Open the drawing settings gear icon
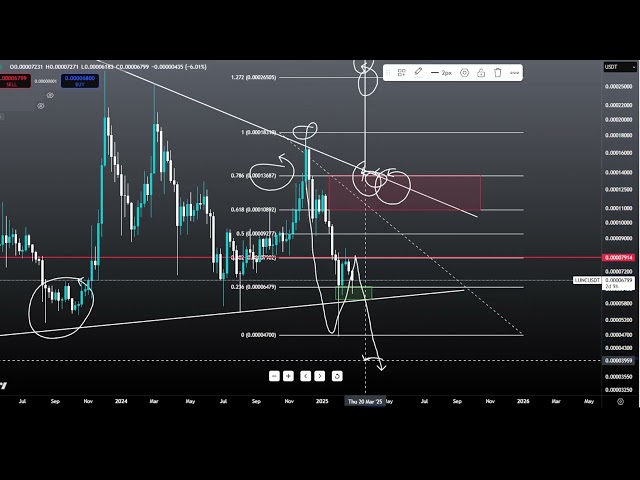Viewport: 640px width, 480px height. pyautogui.click(x=465, y=73)
